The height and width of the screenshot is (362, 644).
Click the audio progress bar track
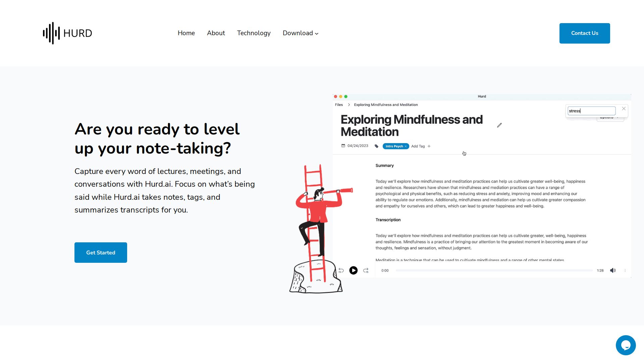point(494,270)
